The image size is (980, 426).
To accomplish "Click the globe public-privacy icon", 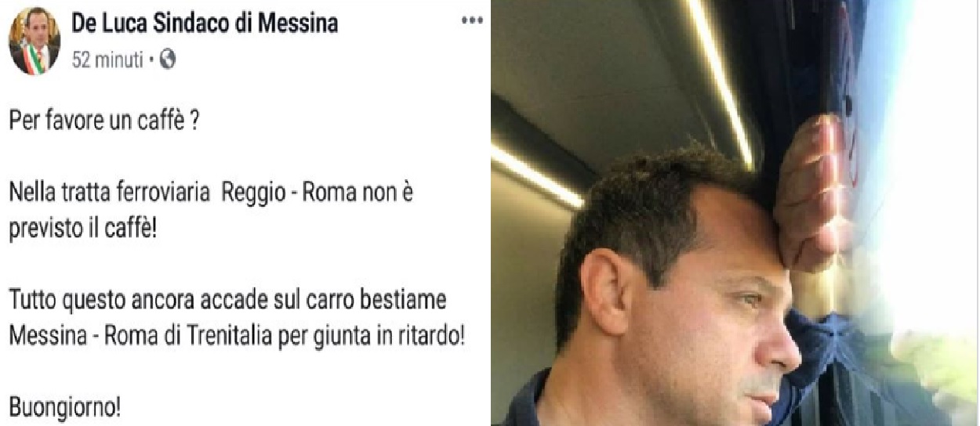I will tap(168, 60).
